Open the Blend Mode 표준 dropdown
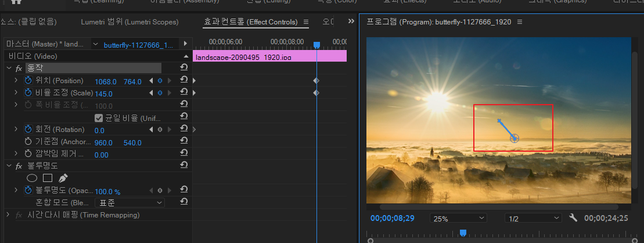The image size is (644, 243). click(129, 203)
